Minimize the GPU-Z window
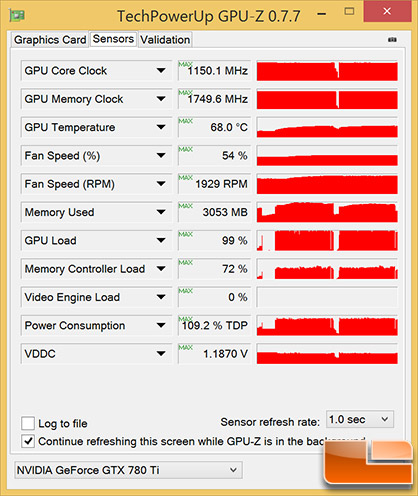 pos(322,14)
